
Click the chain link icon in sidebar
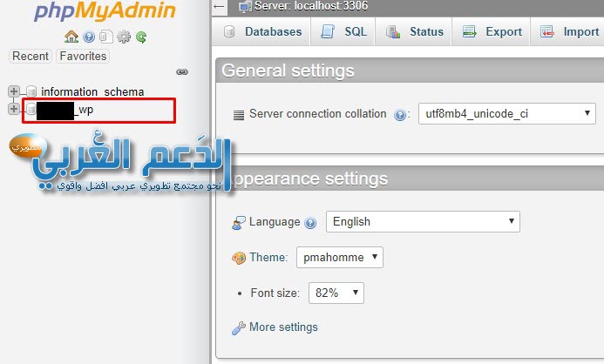pyautogui.click(x=182, y=71)
